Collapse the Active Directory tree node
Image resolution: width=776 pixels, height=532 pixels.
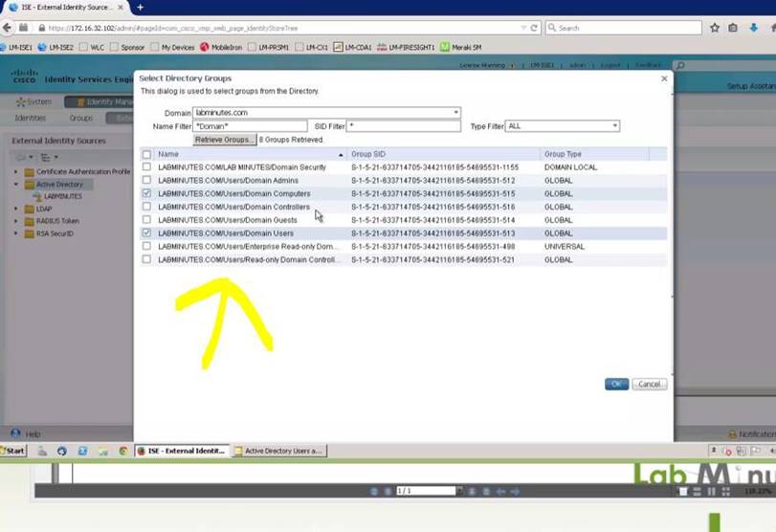pos(16,185)
